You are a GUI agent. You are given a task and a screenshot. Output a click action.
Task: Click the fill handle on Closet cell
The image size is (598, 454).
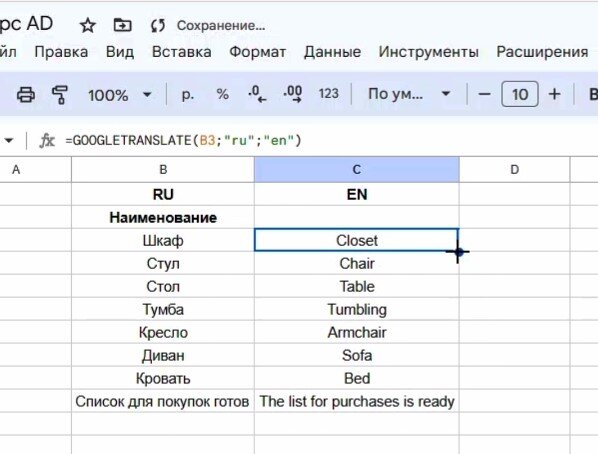click(x=459, y=251)
